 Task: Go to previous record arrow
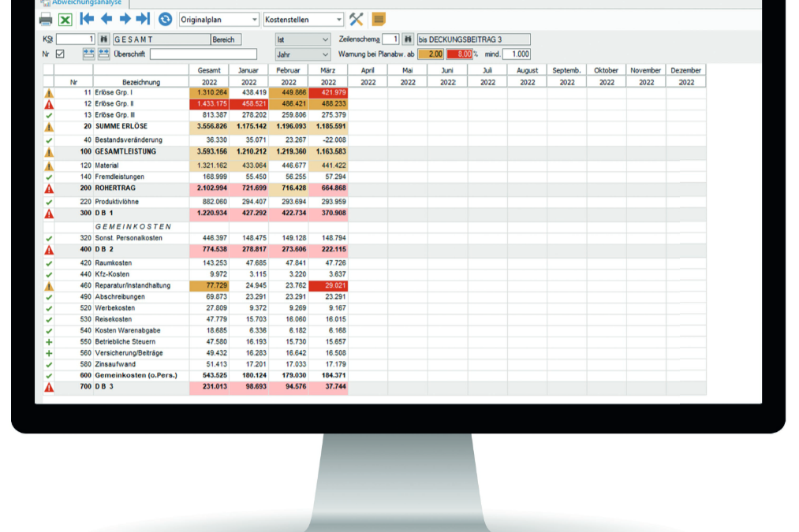[x=106, y=19]
